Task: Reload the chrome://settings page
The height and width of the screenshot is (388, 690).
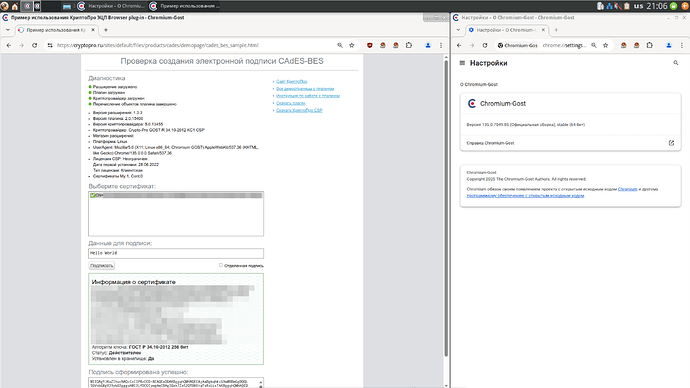Action: (x=485, y=45)
